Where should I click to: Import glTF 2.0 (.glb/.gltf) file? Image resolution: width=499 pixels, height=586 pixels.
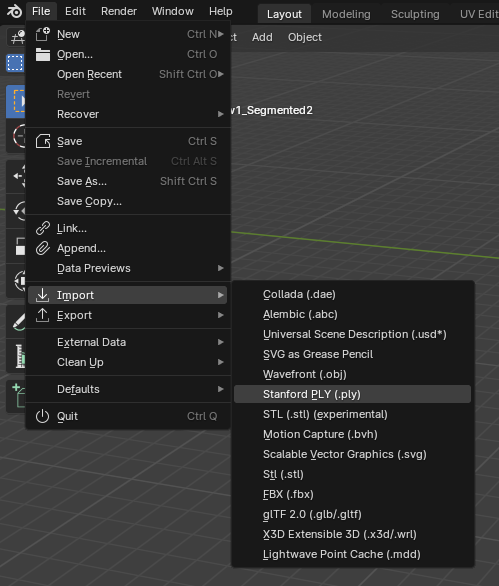[352, 514]
